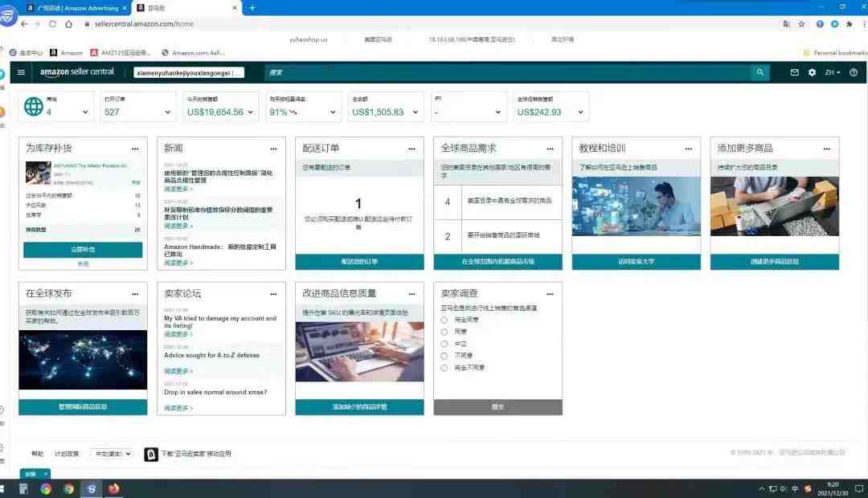Click the world map image in 在全球发布
The image size is (868, 498).
(x=83, y=360)
